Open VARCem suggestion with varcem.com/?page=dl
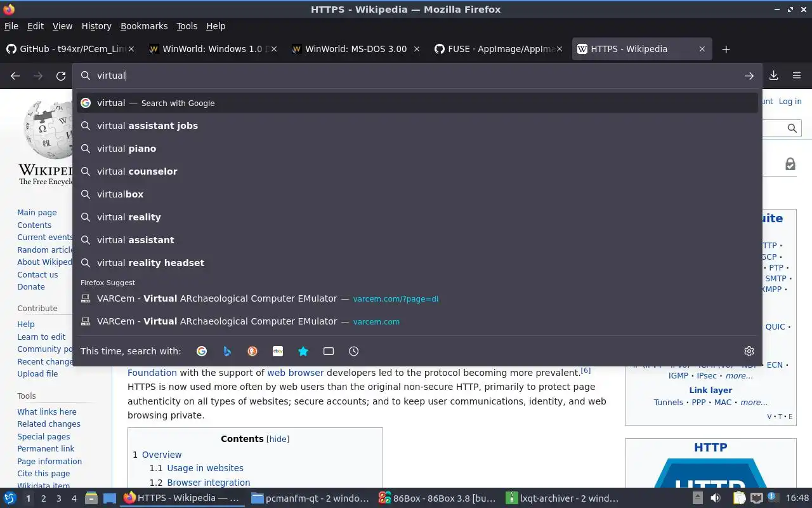This screenshot has height=508, width=812. 417,298
